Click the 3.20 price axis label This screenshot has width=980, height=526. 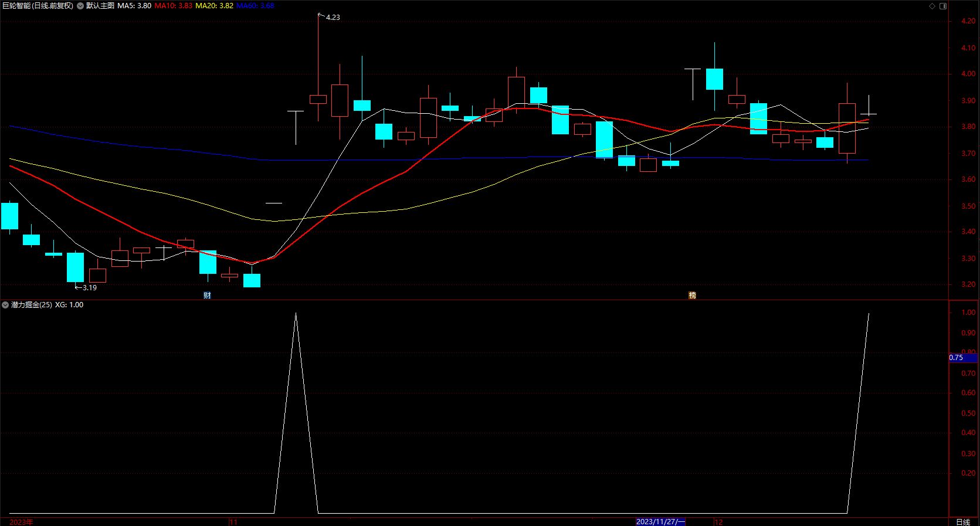pos(968,284)
